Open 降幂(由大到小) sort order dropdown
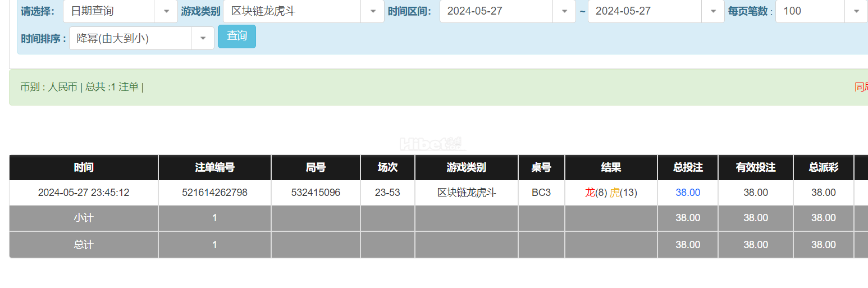Screen dimensions: 868x288 (x=141, y=38)
